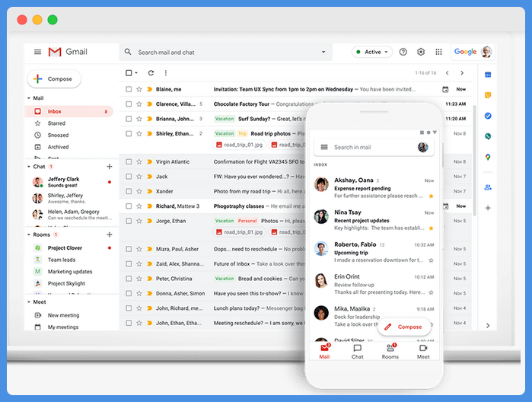This screenshot has height=402, width=532.
Task: Tick the select-all checkbox in toolbar
Action: pos(129,72)
